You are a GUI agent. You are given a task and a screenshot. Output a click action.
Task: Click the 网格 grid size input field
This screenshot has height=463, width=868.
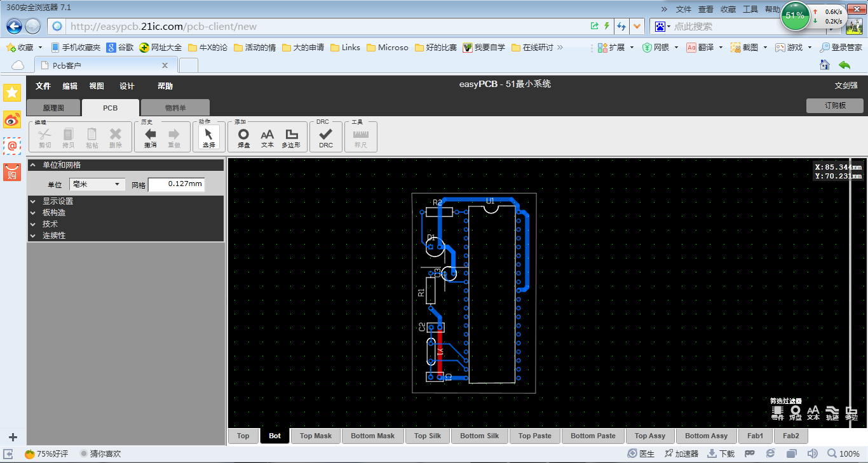click(177, 184)
